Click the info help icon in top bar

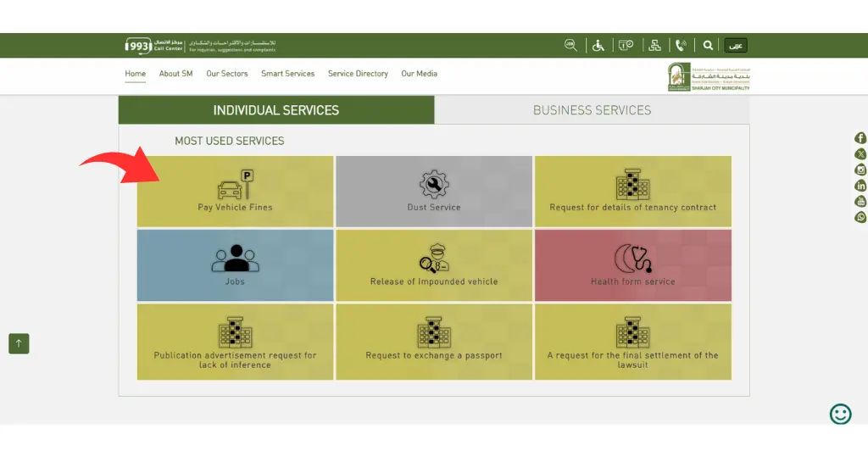(626, 46)
